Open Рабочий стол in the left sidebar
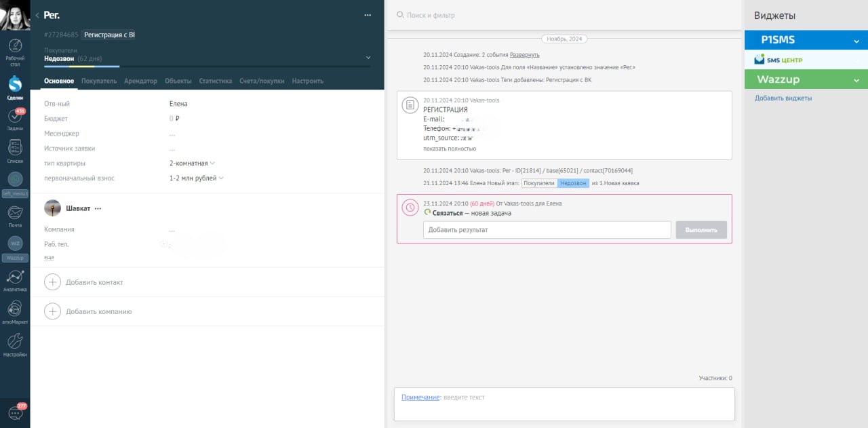This screenshot has height=428, width=868. click(15, 51)
